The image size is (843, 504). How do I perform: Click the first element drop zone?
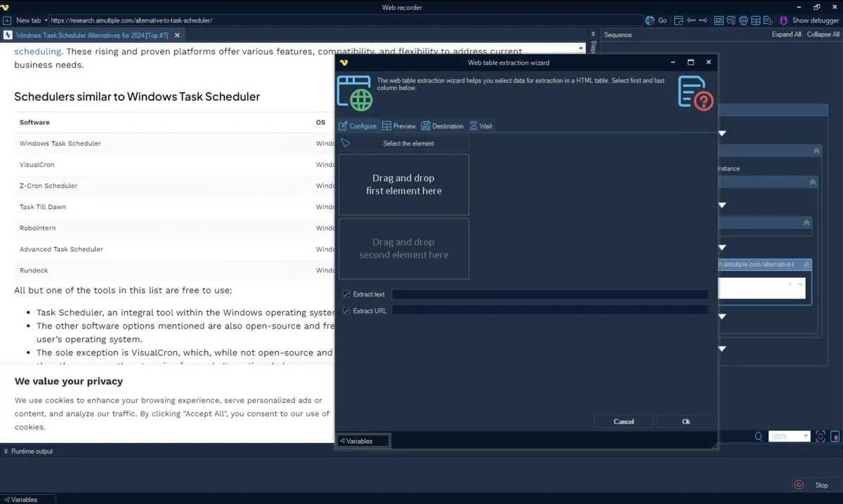[404, 185]
